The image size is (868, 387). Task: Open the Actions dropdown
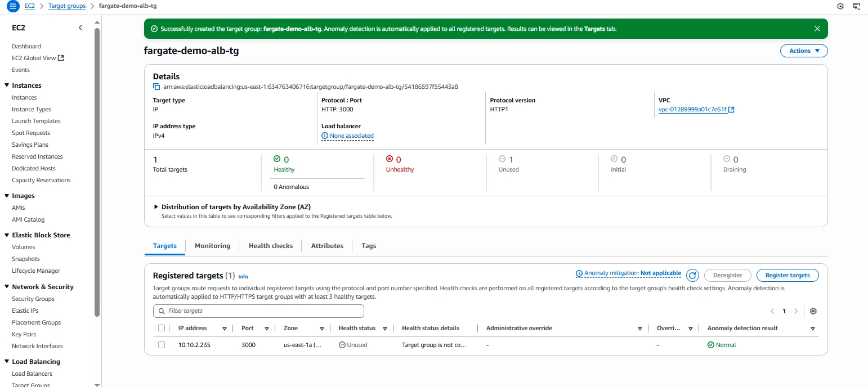[x=804, y=51]
